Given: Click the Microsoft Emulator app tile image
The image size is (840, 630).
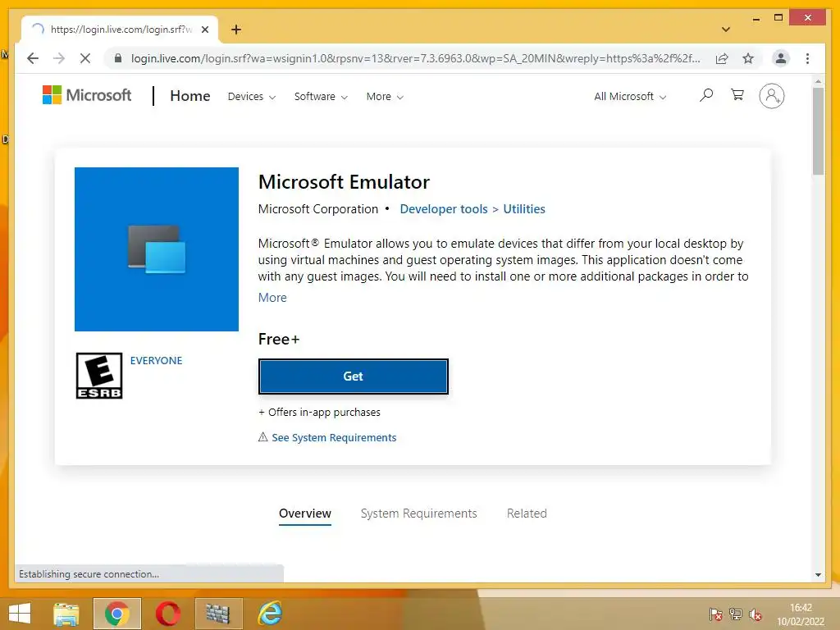Looking at the screenshot, I should click(x=157, y=249).
